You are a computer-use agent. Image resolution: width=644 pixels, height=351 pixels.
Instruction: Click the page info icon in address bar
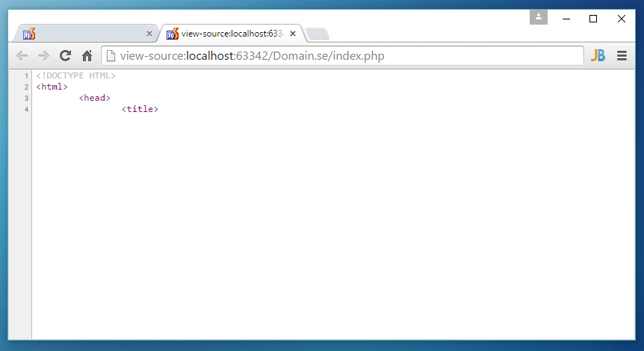point(110,55)
